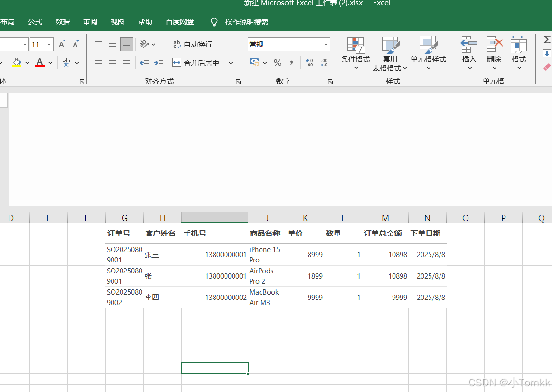Click the blue fill down icon
Screen dimensions: 552x392
[547, 54]
